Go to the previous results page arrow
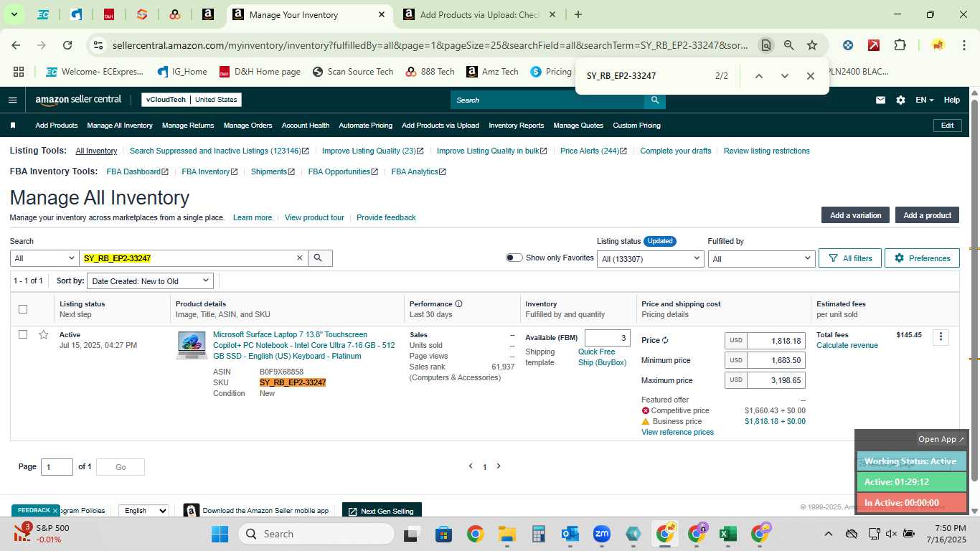 pos(471,466)
